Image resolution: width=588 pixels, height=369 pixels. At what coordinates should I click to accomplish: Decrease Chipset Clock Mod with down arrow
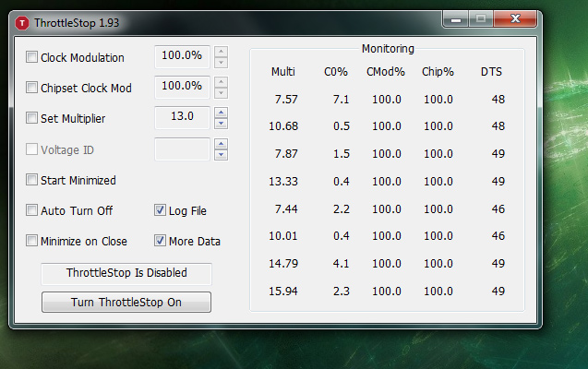coord(221,93)
